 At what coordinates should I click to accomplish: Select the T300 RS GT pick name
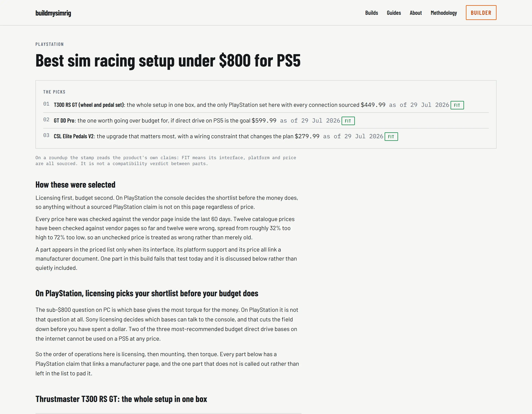point(89,105)
